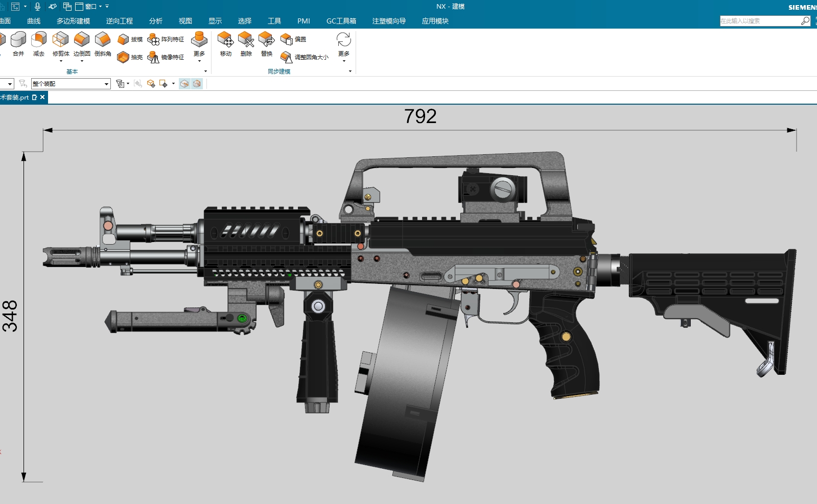Open the GC工具箱 ribbon tab
The width and height of the screenshot is (817, 504).
[x=341, y=21]
